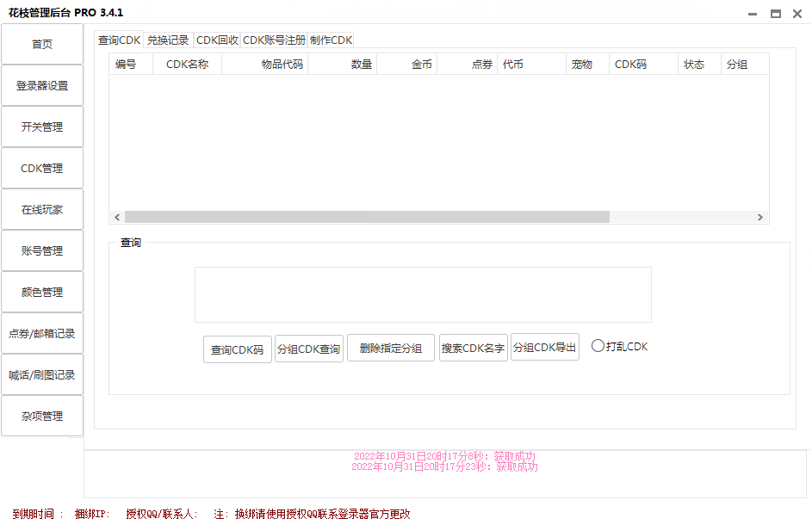Image resolution: width=812 pixels, height=531 pixels.
Task: Click the CDK码 column header
Action: (644, 65)
